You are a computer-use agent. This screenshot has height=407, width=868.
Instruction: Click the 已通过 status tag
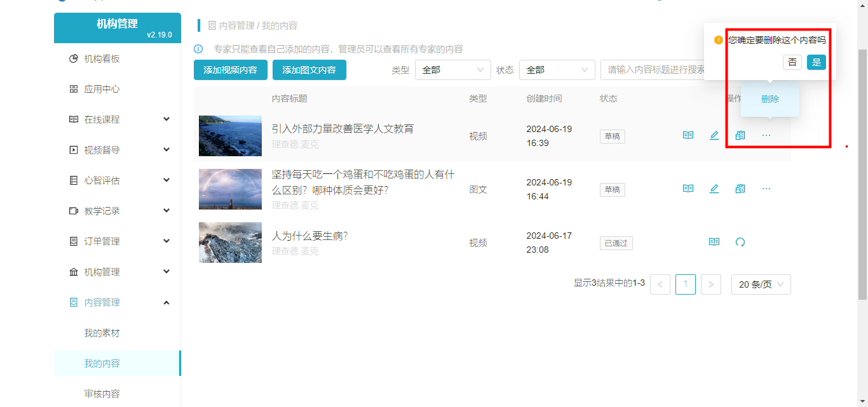[x=616, y=243]
